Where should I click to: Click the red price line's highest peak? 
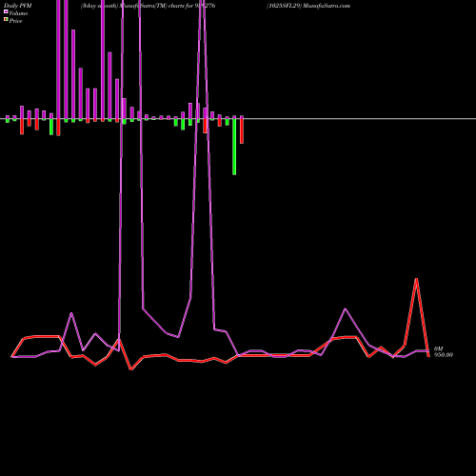(416, 279)
